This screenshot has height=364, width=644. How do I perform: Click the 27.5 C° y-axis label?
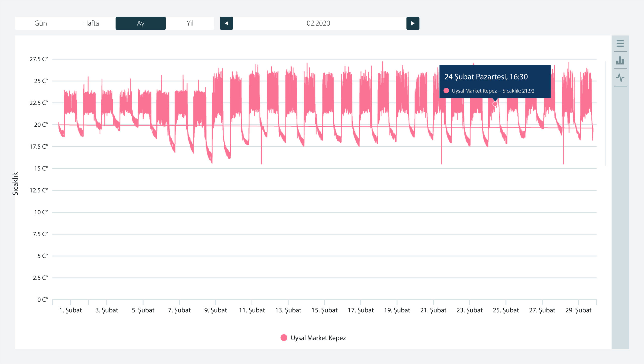[x=39, y=59]
